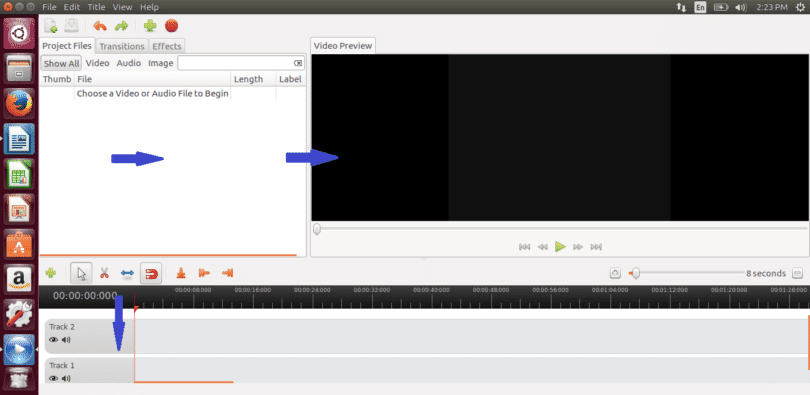
Task: Open the Title menu
Action: point(96,7)
